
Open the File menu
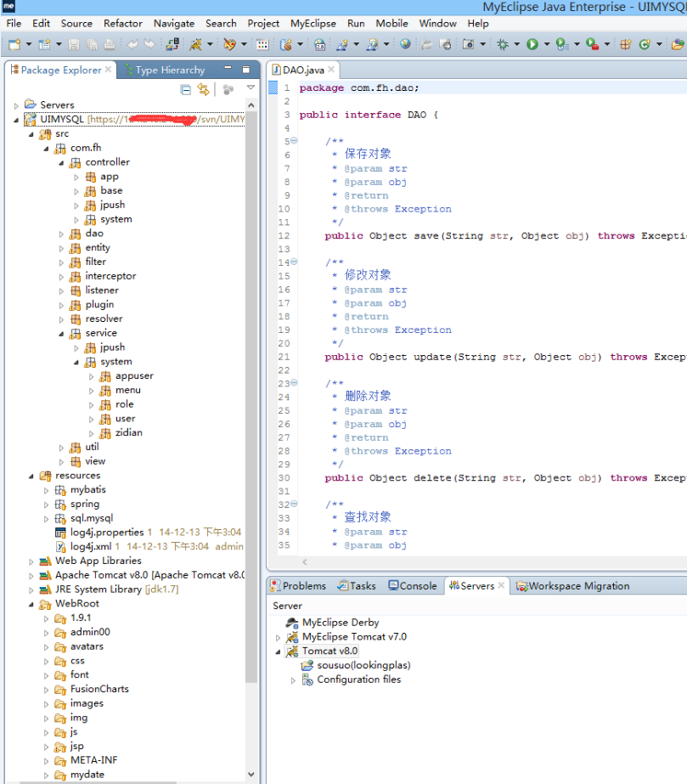[x=14, y=24]
